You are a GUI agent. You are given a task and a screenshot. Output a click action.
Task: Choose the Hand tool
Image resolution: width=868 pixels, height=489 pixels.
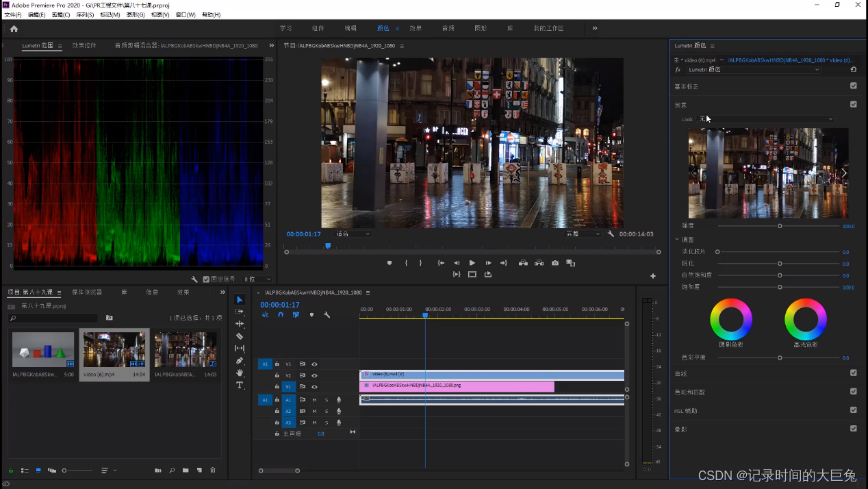[x=240, y=373]
